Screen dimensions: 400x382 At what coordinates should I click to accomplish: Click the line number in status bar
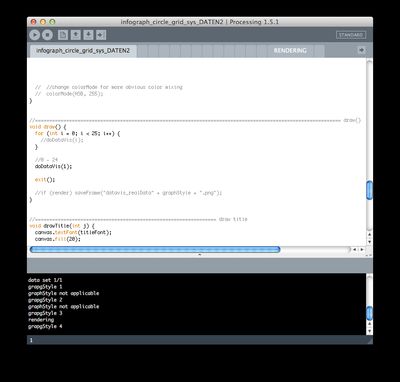point(31,340)
